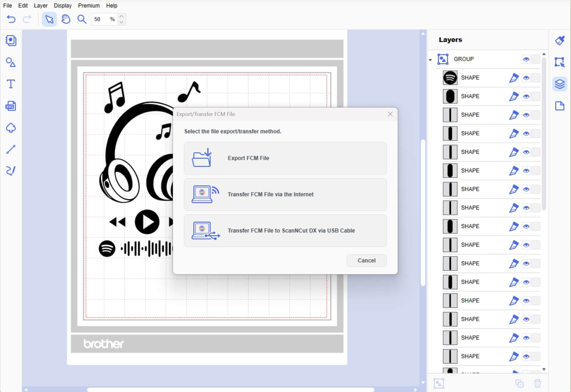Hide the GROUP layer with eye icon
The width and height of the screenshot is (571, 392).
point(526,59)
